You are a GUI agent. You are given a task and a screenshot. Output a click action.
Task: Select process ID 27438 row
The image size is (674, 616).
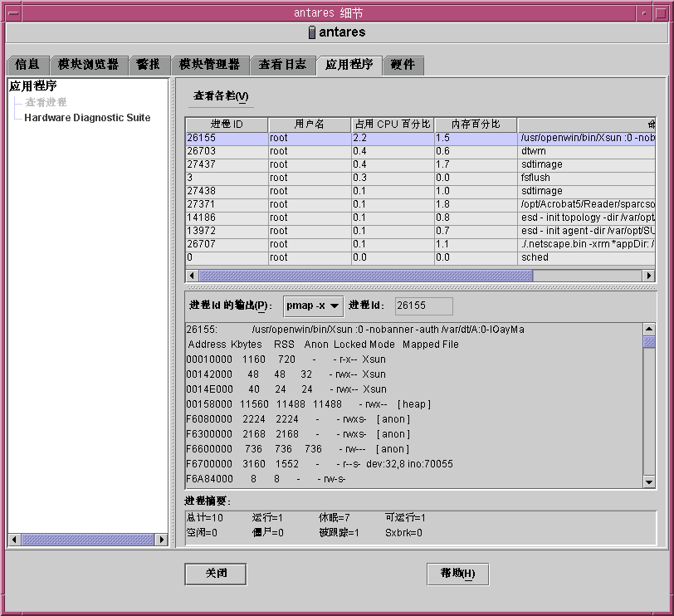click(x=420, y=191)
